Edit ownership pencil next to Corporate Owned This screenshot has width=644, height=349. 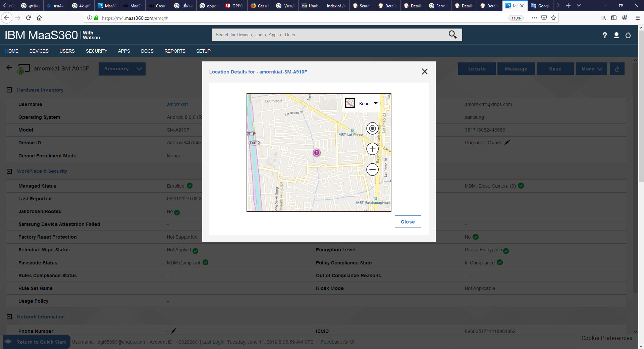pyautogui.click(x=507, y=142)
